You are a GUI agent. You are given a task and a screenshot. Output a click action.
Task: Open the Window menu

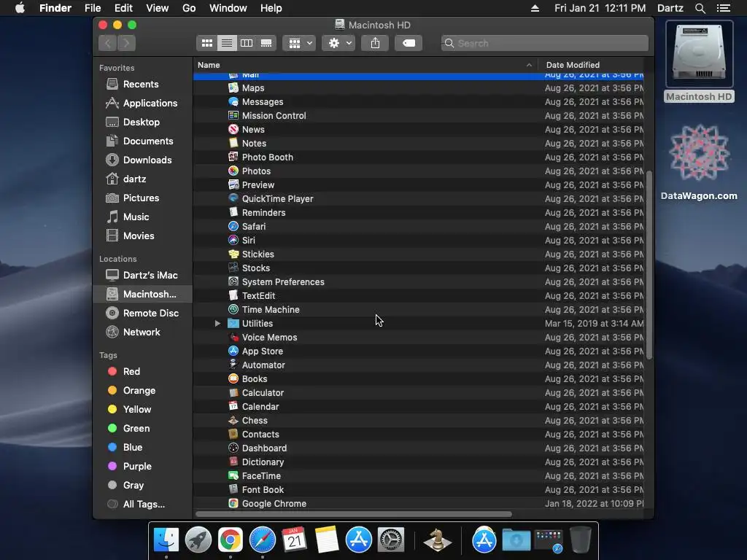[228, 8]
